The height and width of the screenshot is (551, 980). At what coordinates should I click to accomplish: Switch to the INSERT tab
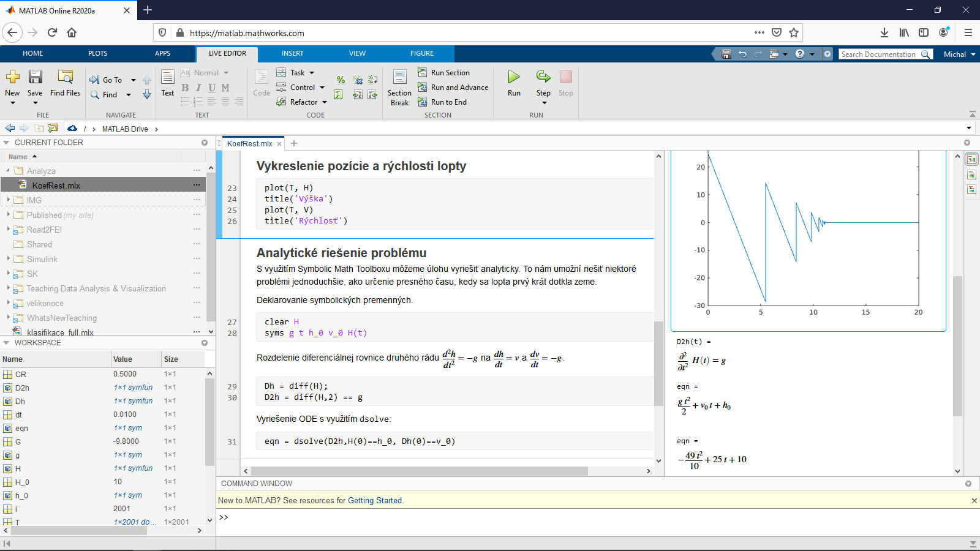pyautogui.click(x=293, y=54)
